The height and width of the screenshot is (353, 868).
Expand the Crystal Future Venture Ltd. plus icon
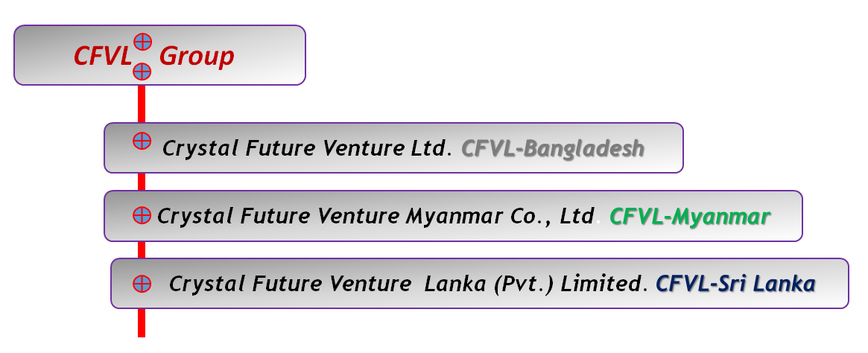pos(142,141)
